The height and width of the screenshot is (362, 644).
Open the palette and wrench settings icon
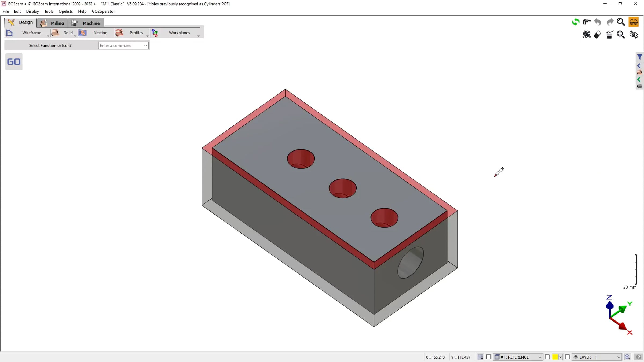pos(586,34)
